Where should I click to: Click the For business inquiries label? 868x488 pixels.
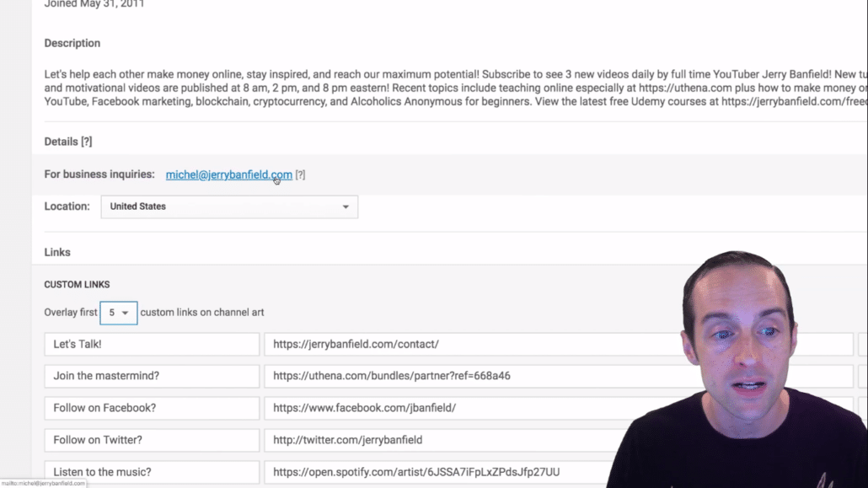[99, 174]
